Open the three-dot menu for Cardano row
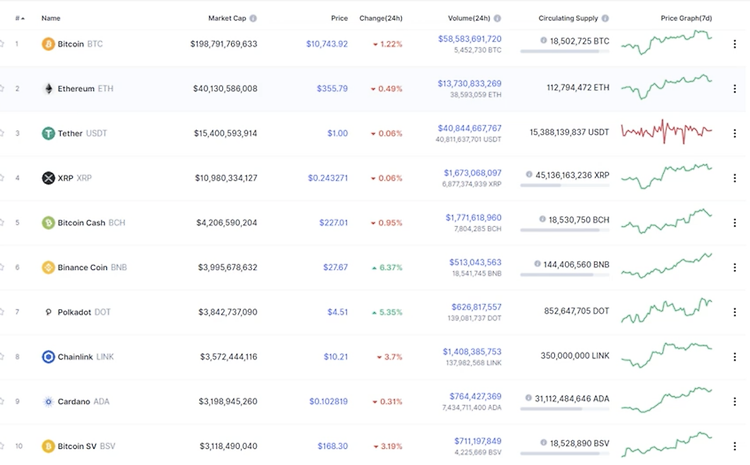 (x=735, y=401)
